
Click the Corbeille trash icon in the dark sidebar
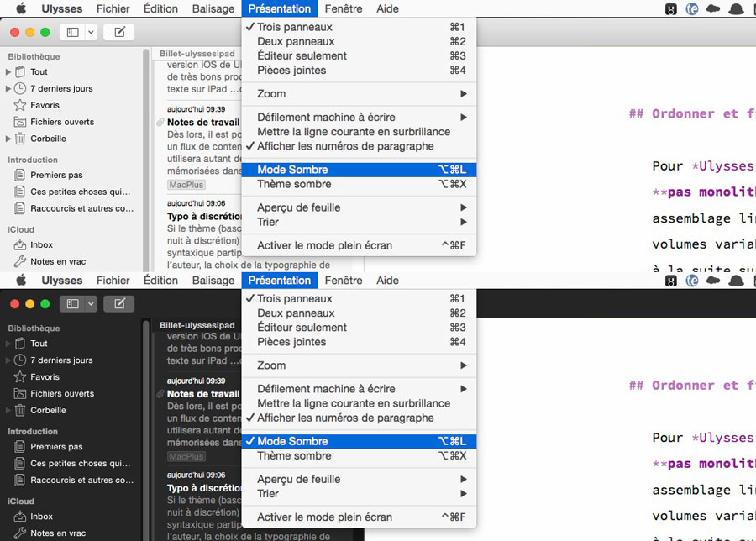click(x=20, y=410)
